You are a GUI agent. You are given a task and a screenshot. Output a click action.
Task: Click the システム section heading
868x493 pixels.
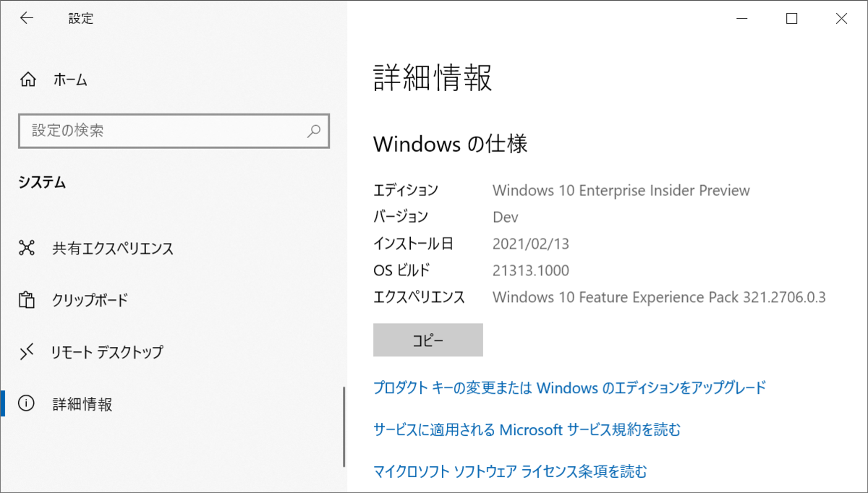43,183
